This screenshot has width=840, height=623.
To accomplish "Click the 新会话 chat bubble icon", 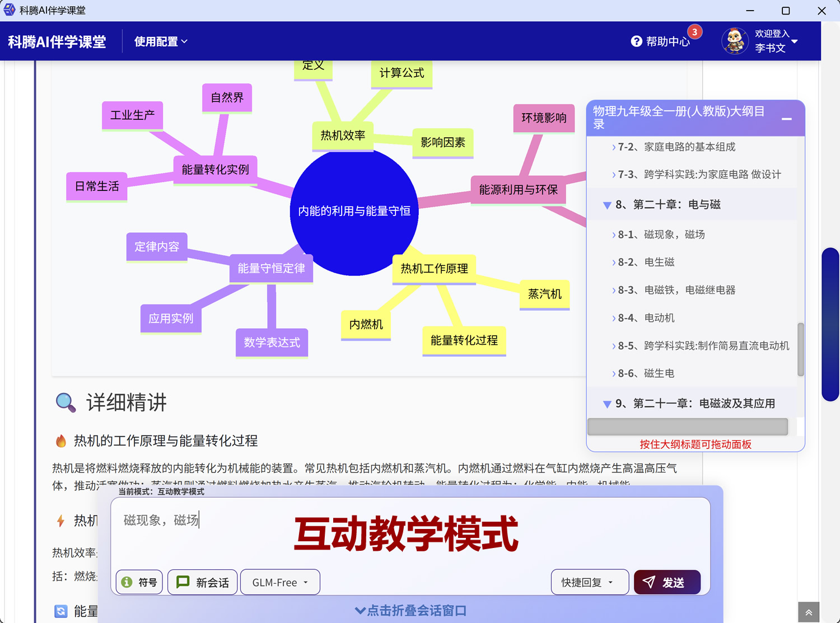I will point(182,582).
